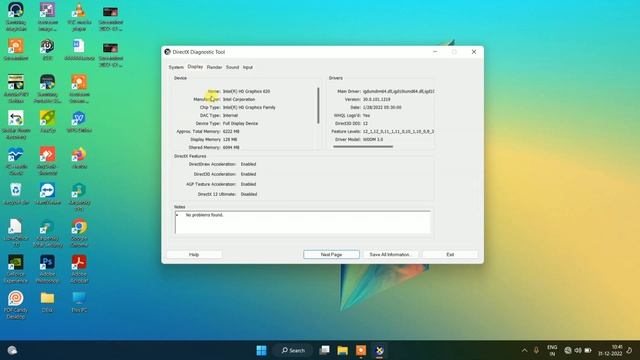Expand the hidden system tray icons chevron
Image resolution: width=640 pixels, height=360 pixels.
click(x=524, y=350)
